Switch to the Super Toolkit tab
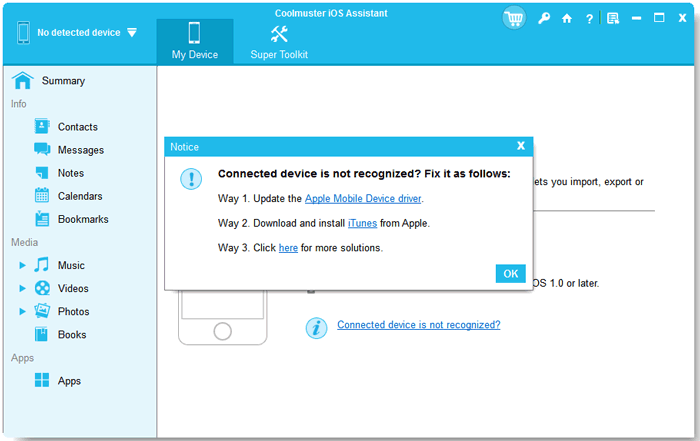 (x=279, y=42)
